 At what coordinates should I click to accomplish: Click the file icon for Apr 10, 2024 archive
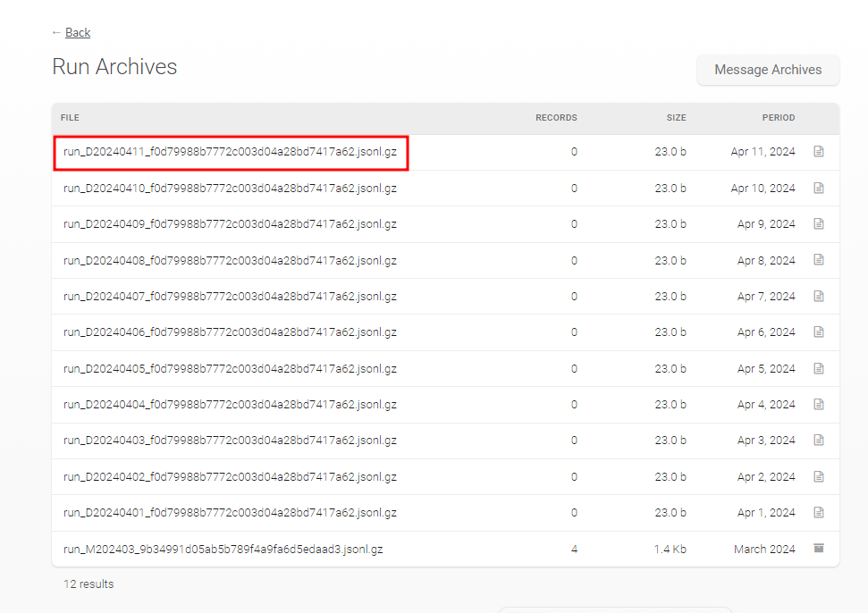818,189
